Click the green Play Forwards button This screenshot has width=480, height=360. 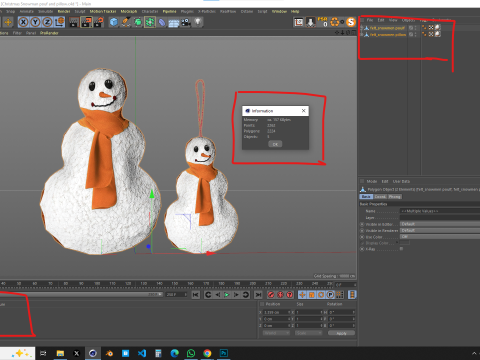pos(227,295)
